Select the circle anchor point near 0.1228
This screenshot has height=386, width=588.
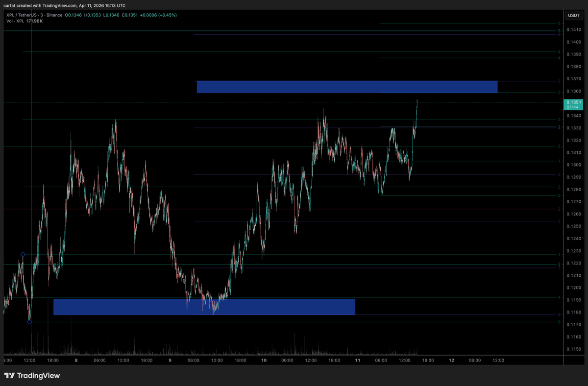pyautogui.click(x=23, y=254)
